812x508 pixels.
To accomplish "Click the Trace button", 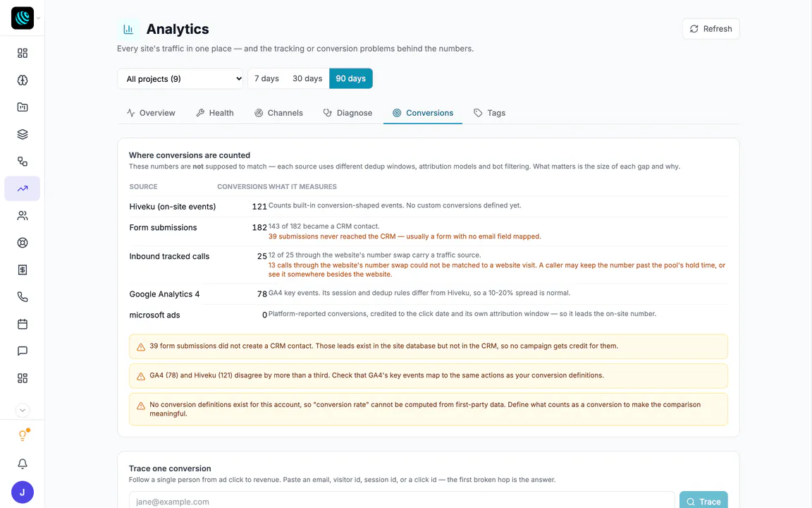I will [703, 501].
